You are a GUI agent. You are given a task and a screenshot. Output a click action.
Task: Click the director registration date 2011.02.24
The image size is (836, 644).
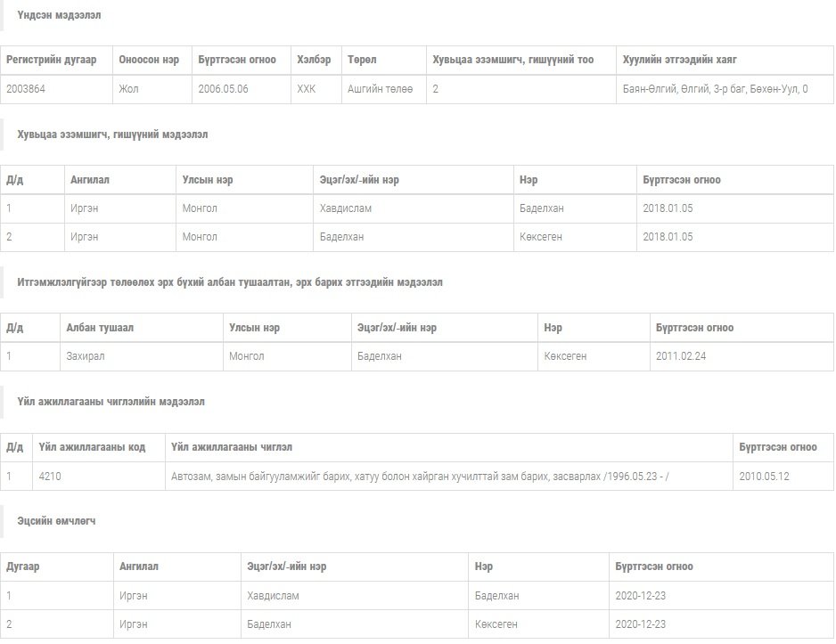pyautogui.click(x=681, y=356)
